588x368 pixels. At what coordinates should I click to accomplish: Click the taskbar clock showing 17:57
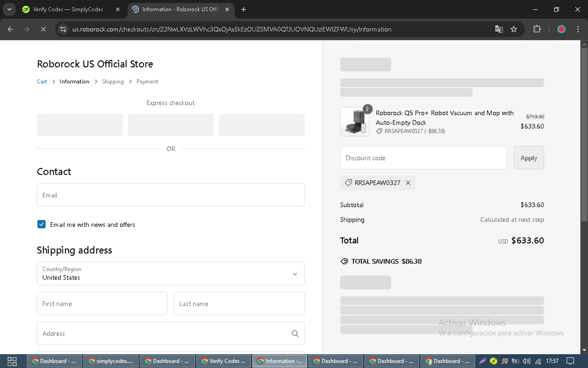point(552,361)
